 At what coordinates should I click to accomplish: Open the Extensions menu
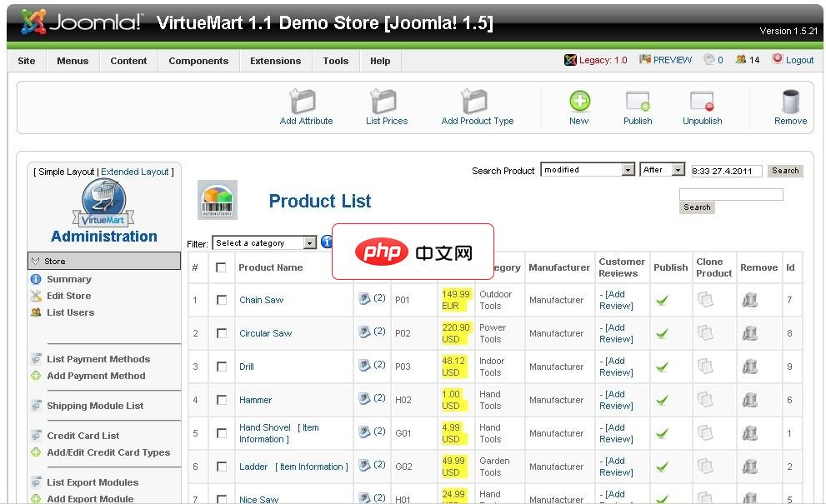click(275, 60)
